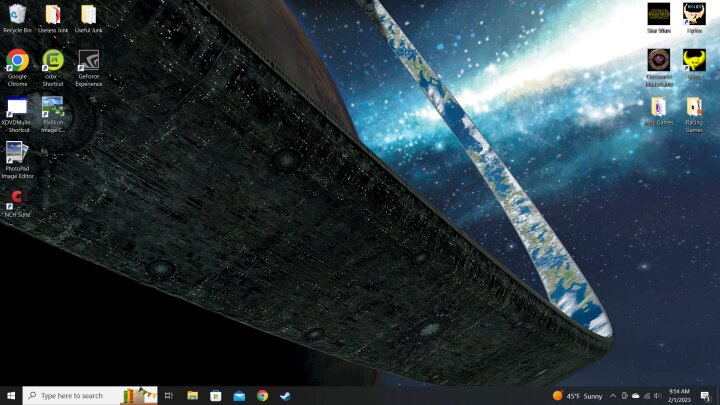Open the PhotoPad Image Editor shortcut
Screen dimensions: 720x405
tap(17, 160)
